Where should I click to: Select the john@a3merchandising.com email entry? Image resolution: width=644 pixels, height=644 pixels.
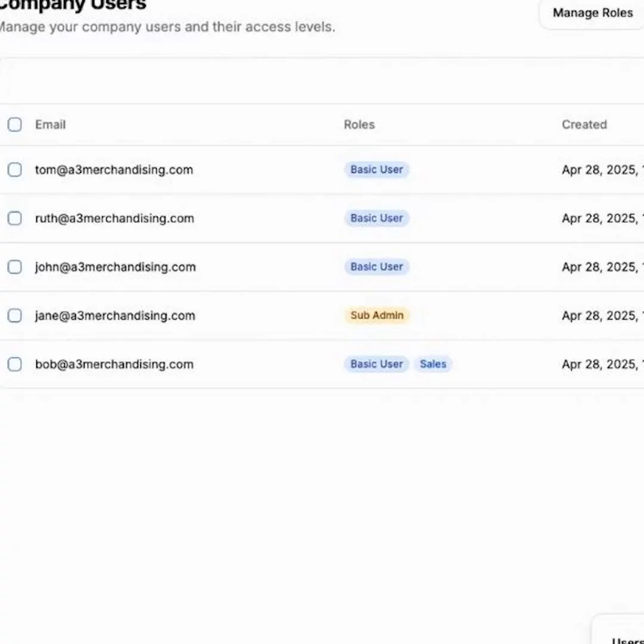(x=115, y=267)
